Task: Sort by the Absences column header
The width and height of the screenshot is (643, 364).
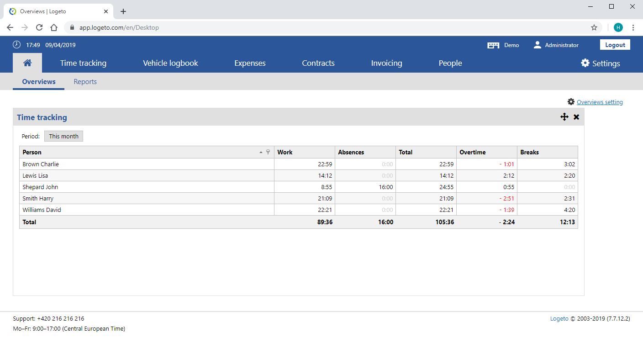Action: click(365, 152)
